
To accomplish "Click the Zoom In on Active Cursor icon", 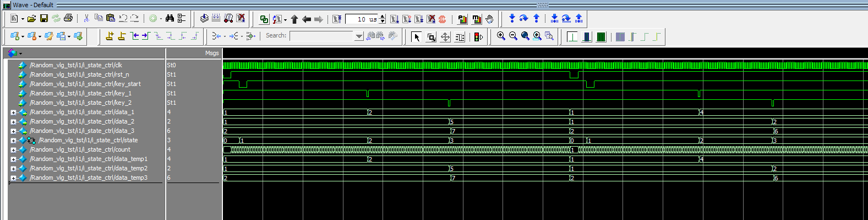I will (x=537, y=36).
